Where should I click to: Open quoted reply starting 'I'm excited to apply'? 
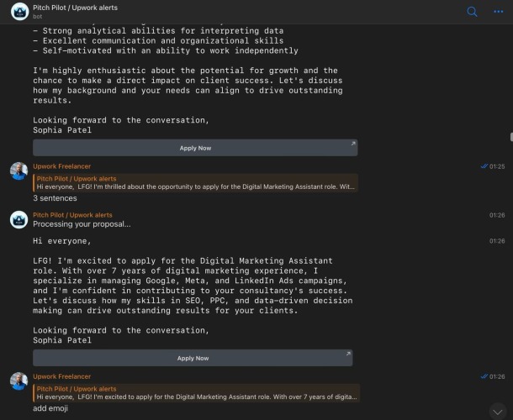tap(196, 393)
